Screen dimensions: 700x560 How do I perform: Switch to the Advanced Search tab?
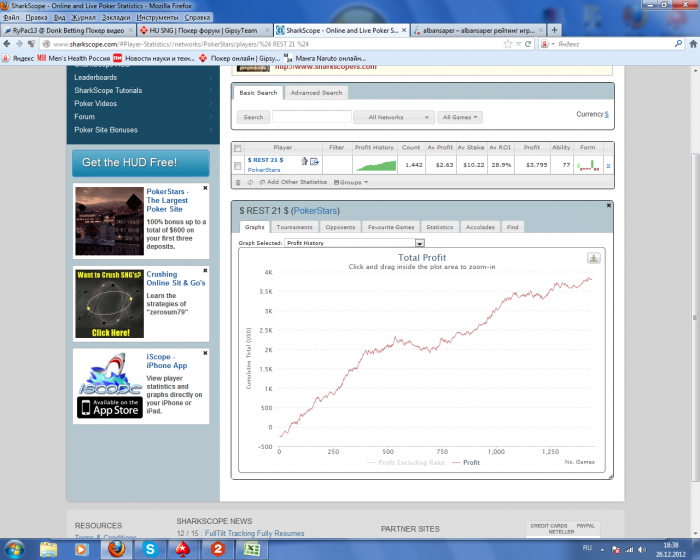[x=316, y=92]
